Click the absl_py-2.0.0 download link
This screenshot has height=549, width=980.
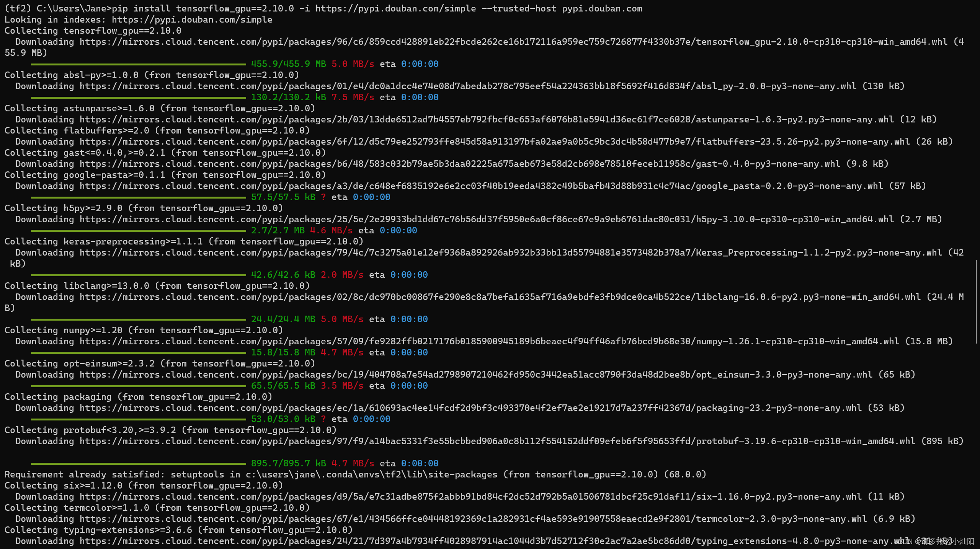click(x=459, y=86)
